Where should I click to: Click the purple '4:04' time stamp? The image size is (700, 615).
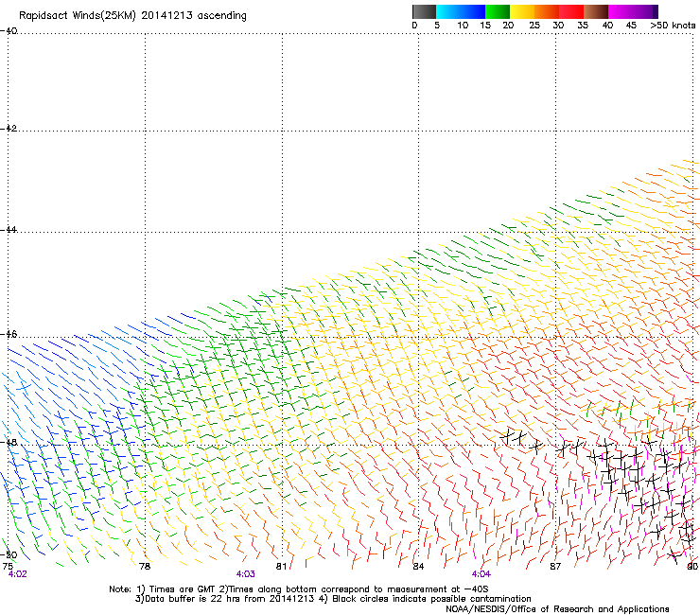point(481,574)
